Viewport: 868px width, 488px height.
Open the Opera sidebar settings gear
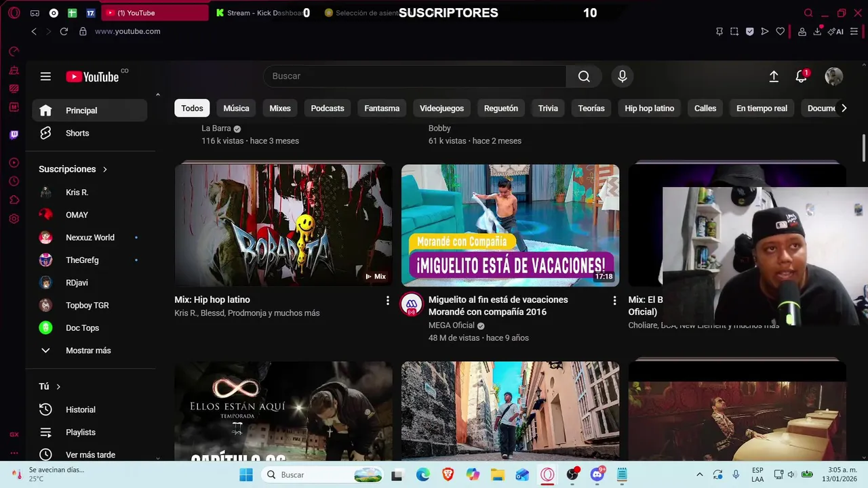(14, 219)
